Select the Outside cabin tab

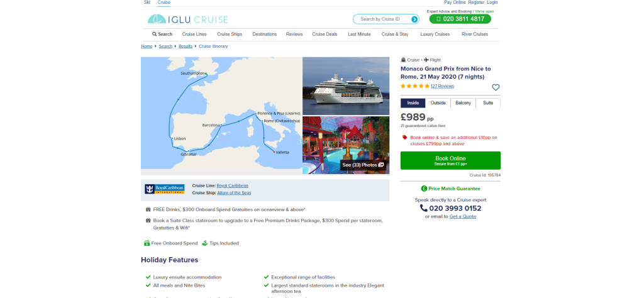pos(438,102)
